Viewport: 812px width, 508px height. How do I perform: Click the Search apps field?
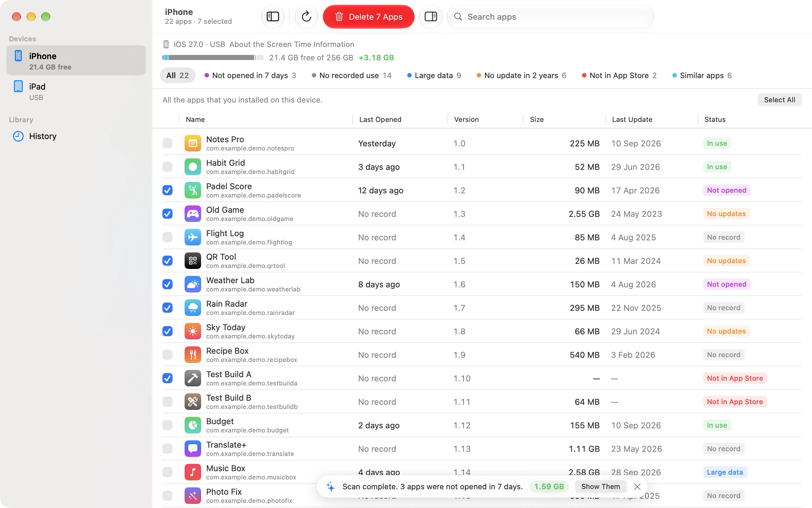(550, 17)
